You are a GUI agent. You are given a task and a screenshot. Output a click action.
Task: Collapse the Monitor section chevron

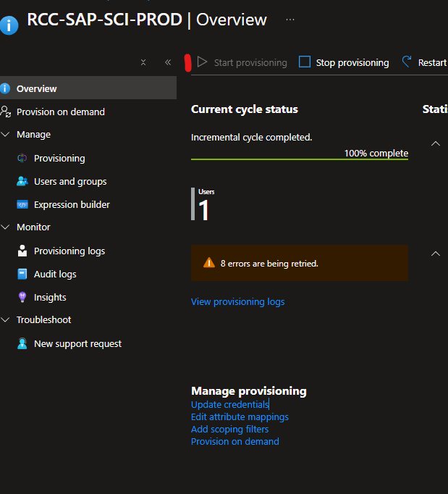[5, 227]
